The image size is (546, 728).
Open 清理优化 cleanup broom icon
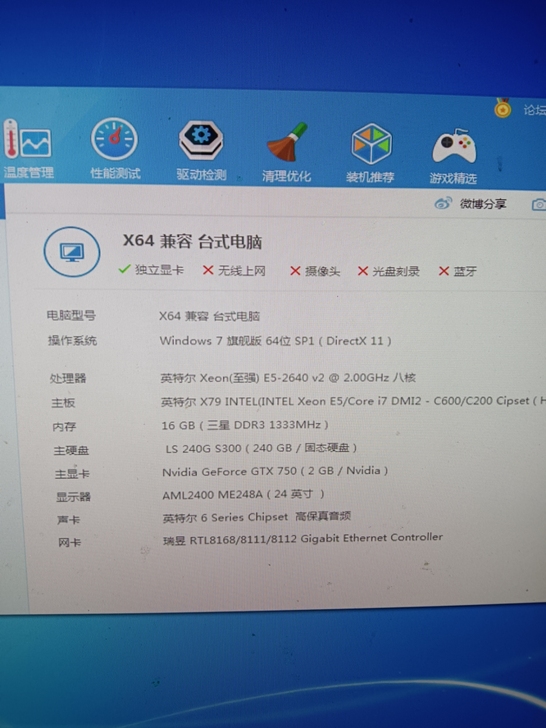[286, 153]
